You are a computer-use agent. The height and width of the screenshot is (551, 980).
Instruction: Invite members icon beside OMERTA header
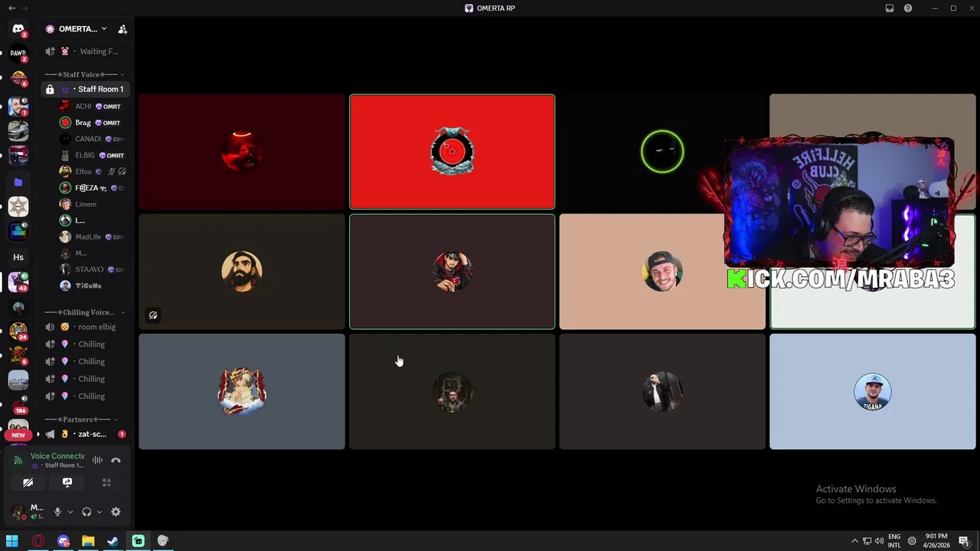pos(122,29)
